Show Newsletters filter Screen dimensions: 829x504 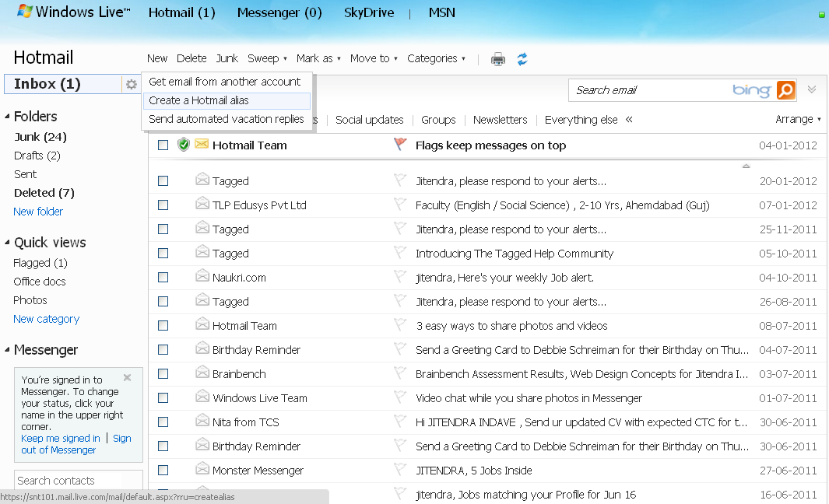point(501,120)
